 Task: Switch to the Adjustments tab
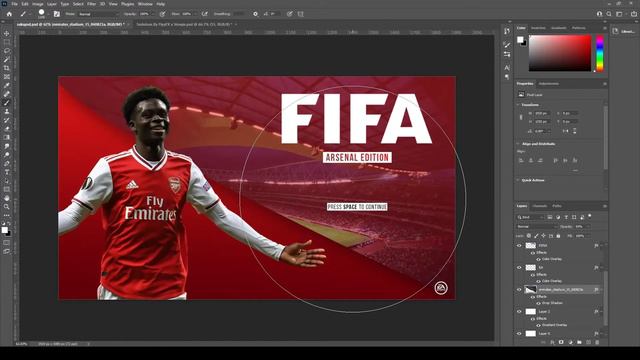coord(549,84)
